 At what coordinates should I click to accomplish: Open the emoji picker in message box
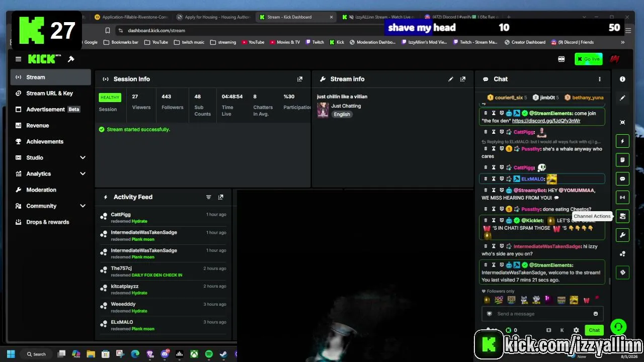tap(595, 314)
